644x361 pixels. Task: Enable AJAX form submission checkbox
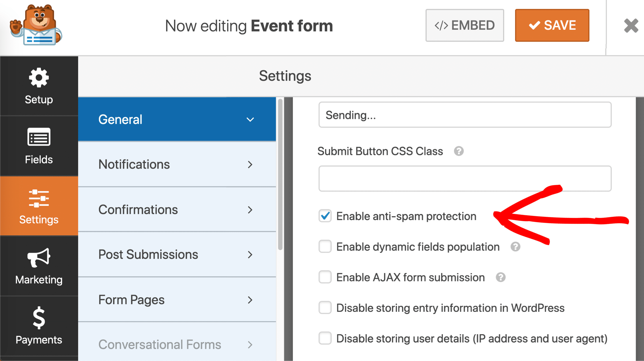pyautogui.click(x=324, y=277)
